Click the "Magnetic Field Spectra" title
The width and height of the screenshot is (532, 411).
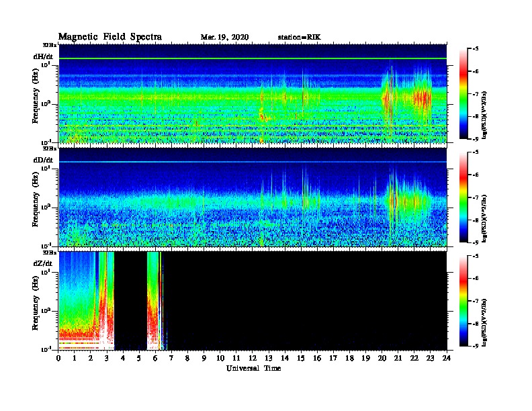[110, 37]
